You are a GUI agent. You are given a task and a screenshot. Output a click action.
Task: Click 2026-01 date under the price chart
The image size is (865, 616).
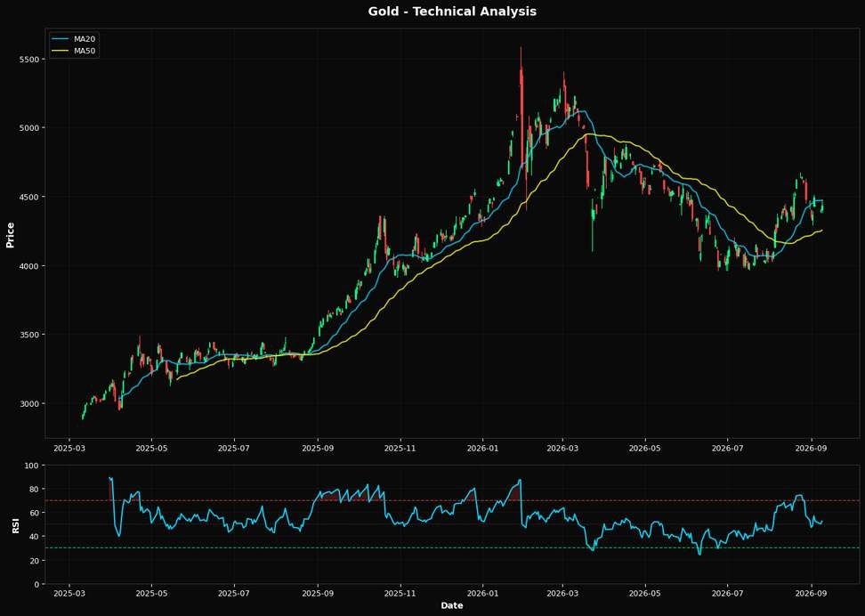tap(482, 450)
